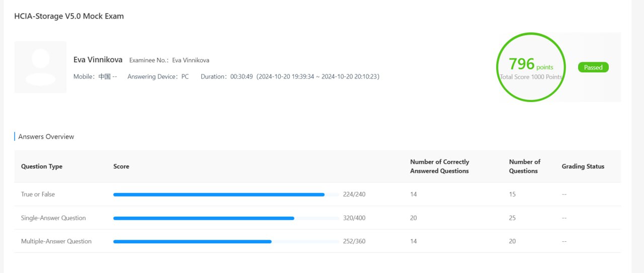Viewport: 644px width, 273px height.
Task: Click the examinee avatar placeholder image
Action: [x=40, y=67]
